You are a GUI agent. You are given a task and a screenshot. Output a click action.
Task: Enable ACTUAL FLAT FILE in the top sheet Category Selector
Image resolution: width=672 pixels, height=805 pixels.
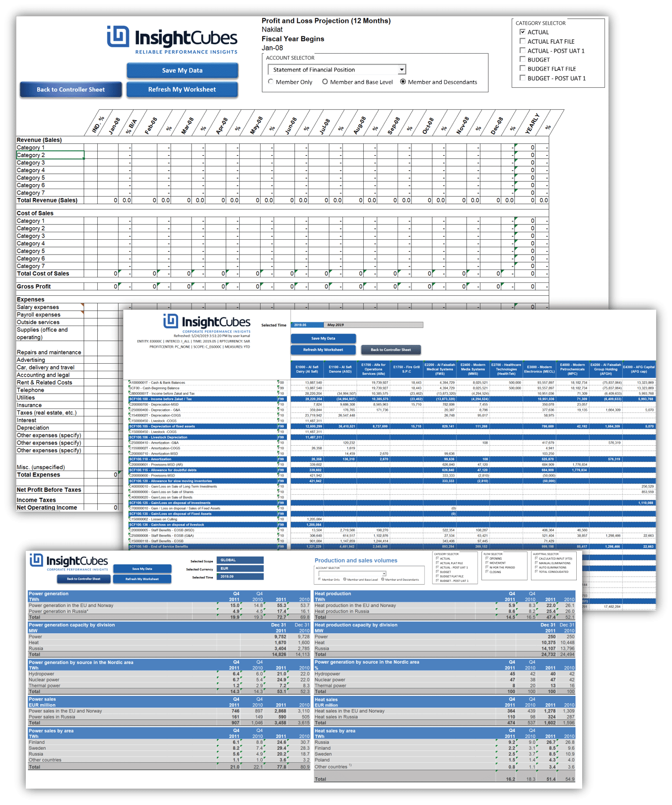pyautogui.click(x=522, y=41)
